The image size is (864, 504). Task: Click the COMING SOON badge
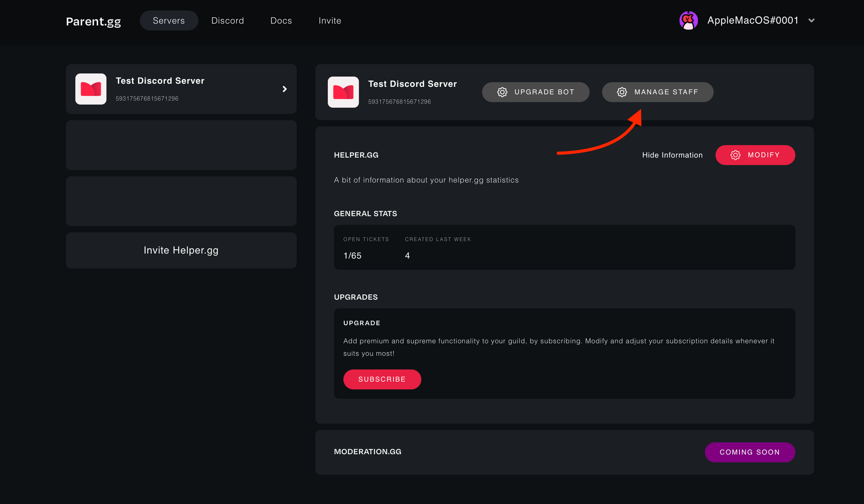750,452
